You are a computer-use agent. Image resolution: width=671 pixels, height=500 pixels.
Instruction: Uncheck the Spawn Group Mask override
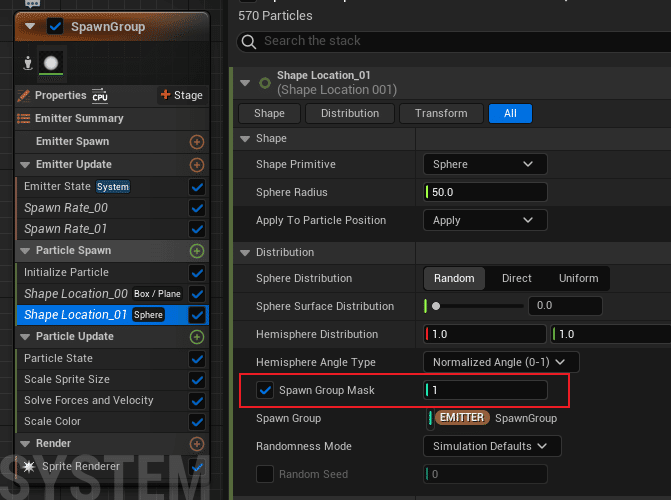point(265,390)
